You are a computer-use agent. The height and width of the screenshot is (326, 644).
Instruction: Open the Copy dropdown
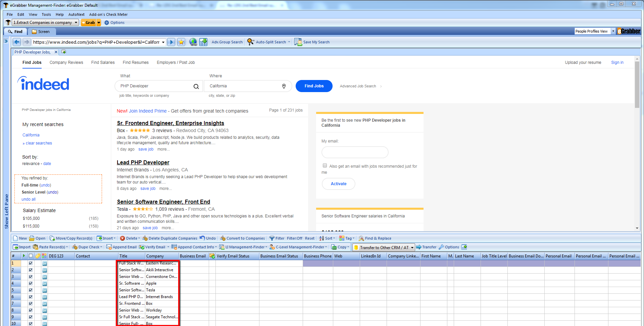click(340, 247)
